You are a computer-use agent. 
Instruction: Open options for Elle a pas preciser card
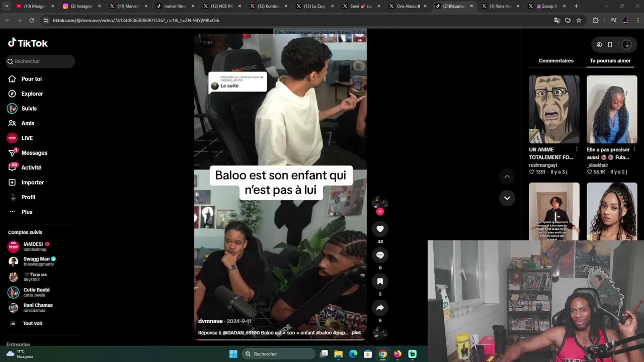click(x=634, y=149)
